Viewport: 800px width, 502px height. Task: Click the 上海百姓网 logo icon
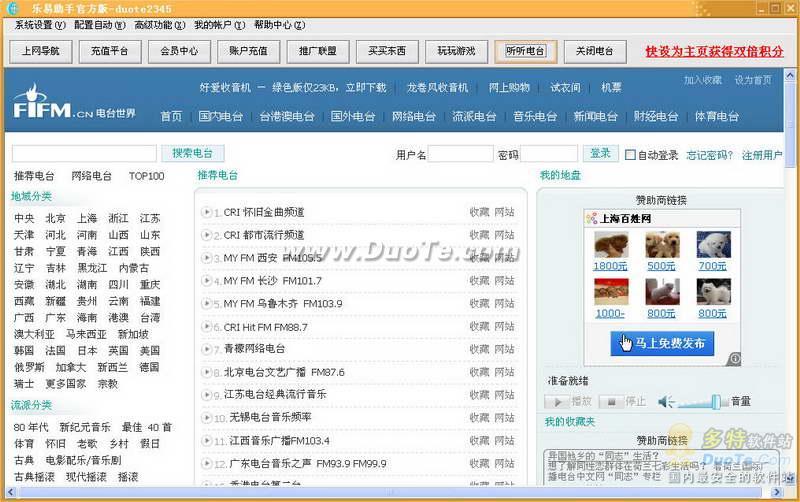[592, 219]
